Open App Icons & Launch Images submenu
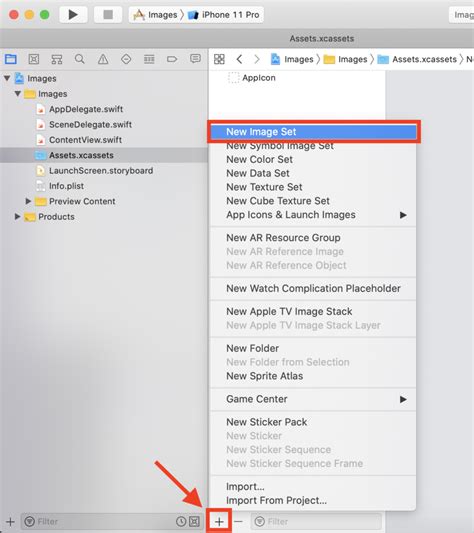 (313, 215)
